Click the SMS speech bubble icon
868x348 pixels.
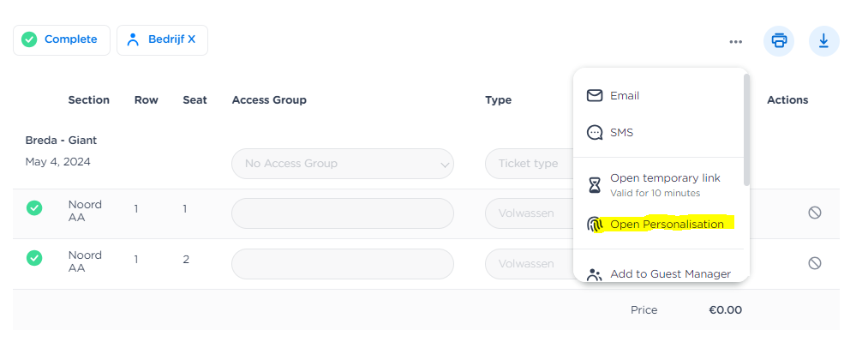pyautogui.click(x=595, y=133)
